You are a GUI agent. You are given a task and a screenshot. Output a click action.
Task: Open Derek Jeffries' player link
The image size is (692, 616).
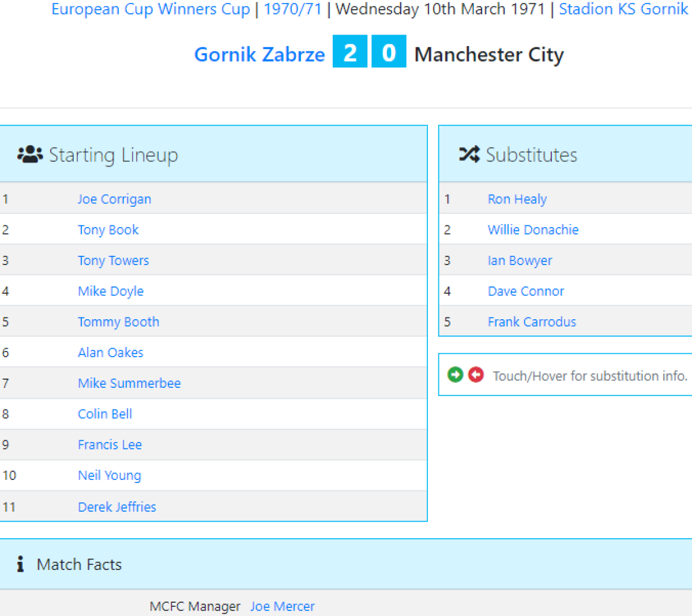[x=117, y=507]
